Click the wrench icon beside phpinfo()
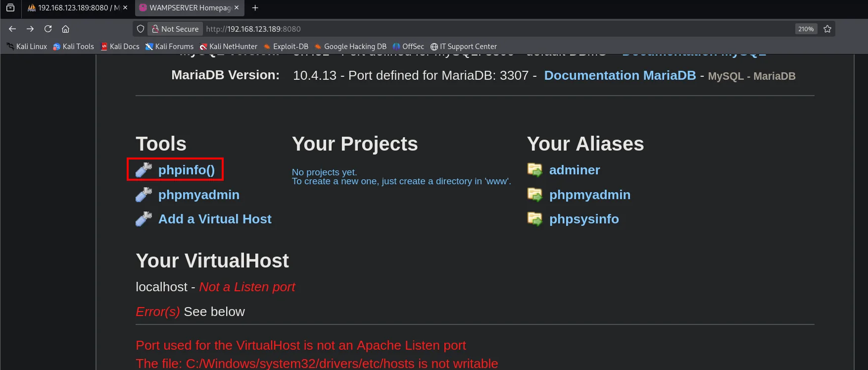This screenshot has width=868, height=370. click(144, 170)
